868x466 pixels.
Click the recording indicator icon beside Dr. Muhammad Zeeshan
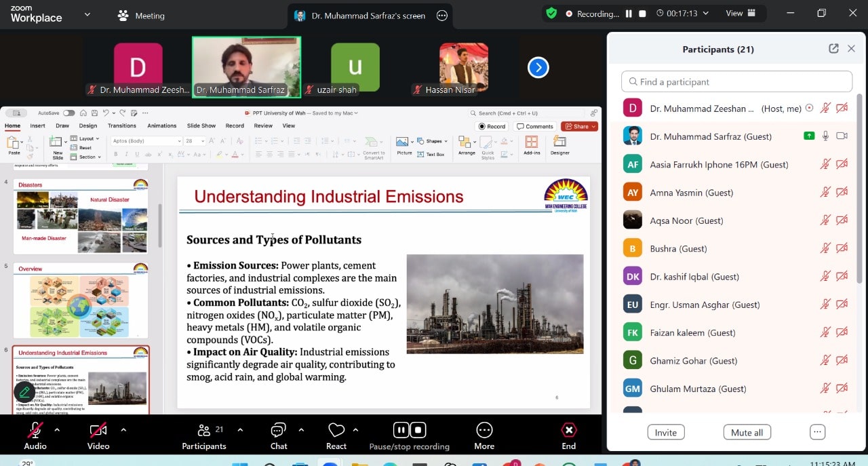pyautogui.click(x=809, y=109)
